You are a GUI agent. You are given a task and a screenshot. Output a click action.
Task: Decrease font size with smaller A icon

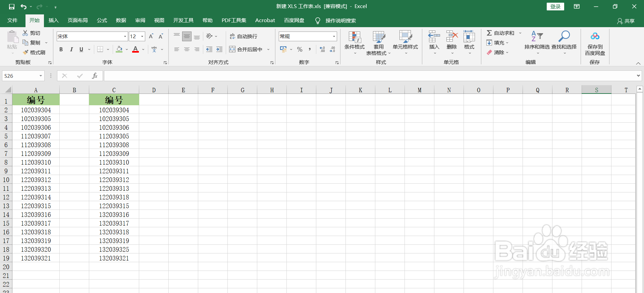(161, 36)
